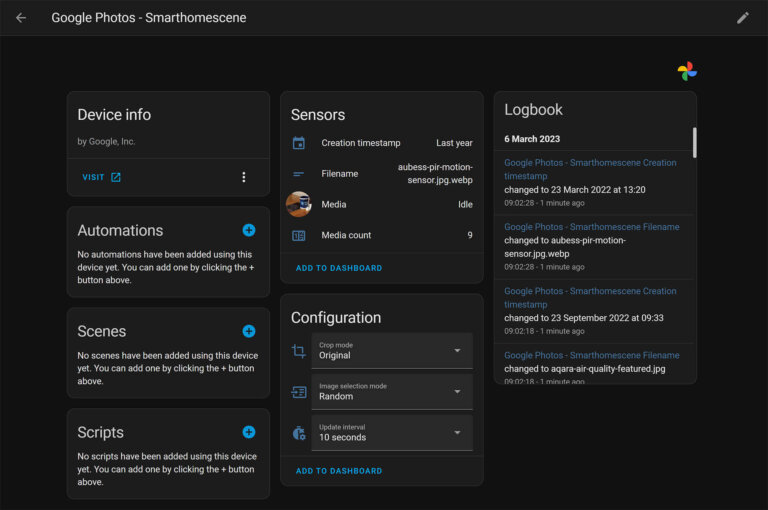768x510 pixels.
Task: Click the Google Photos logo
Action: 687,71
